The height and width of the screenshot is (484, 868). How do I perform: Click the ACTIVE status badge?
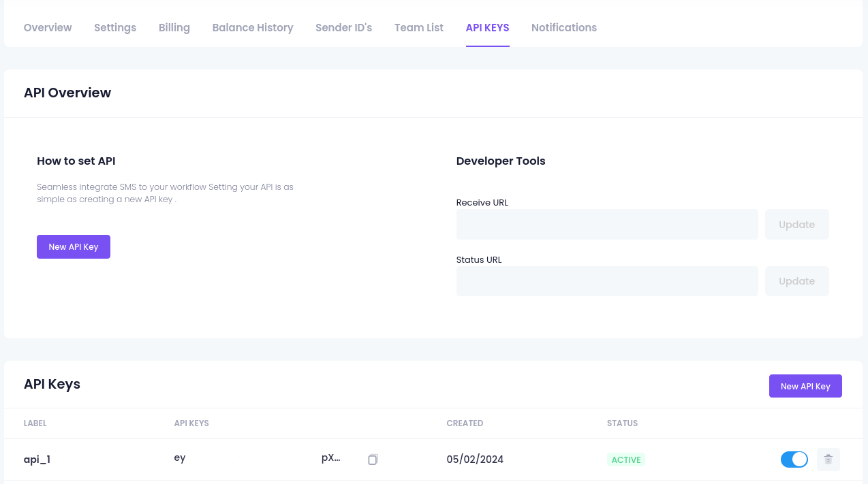click(x=626, y=459)
